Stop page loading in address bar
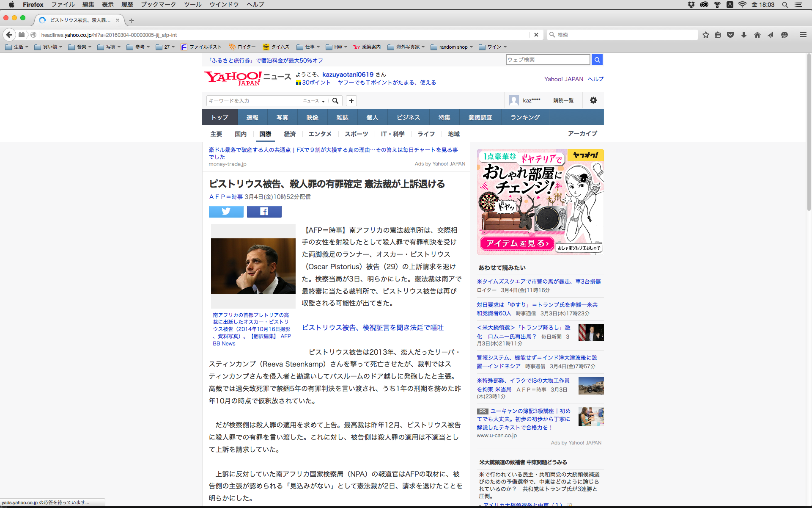 (x=536, y=35)
